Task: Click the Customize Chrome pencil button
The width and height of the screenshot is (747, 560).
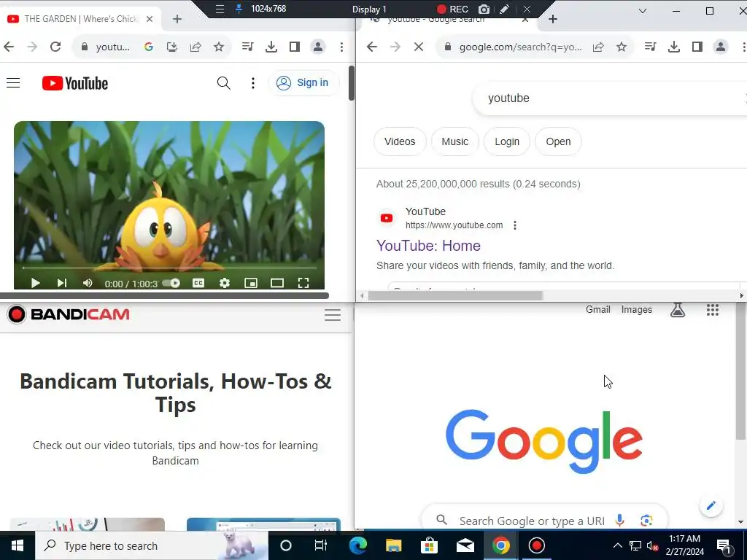Action: [x=711, y=506]
